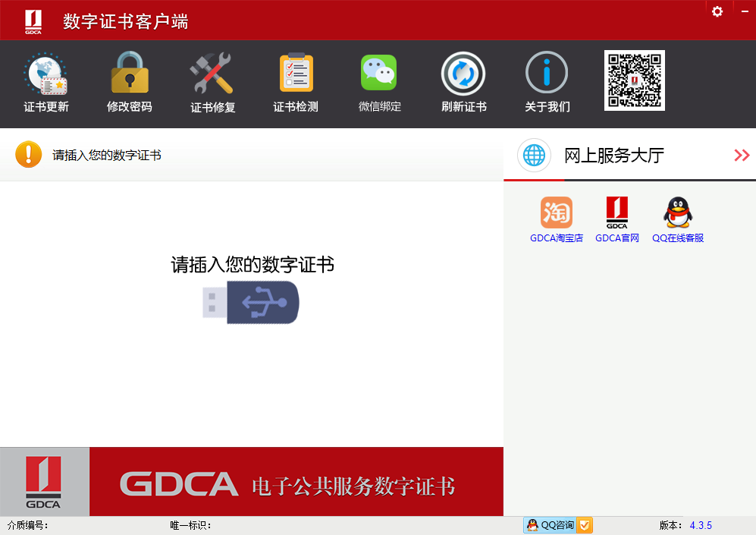Click the 数字证书客户端 title text
The height and width of the screenshot is (535, 756).
(x=125, y=22)
